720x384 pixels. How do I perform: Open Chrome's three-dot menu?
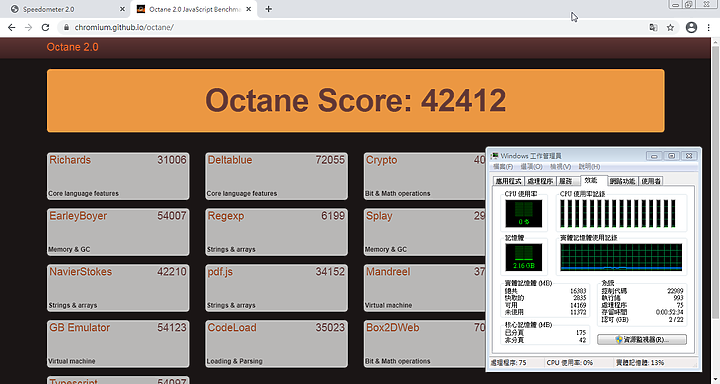pyautogui.click(x=709, y=28)
